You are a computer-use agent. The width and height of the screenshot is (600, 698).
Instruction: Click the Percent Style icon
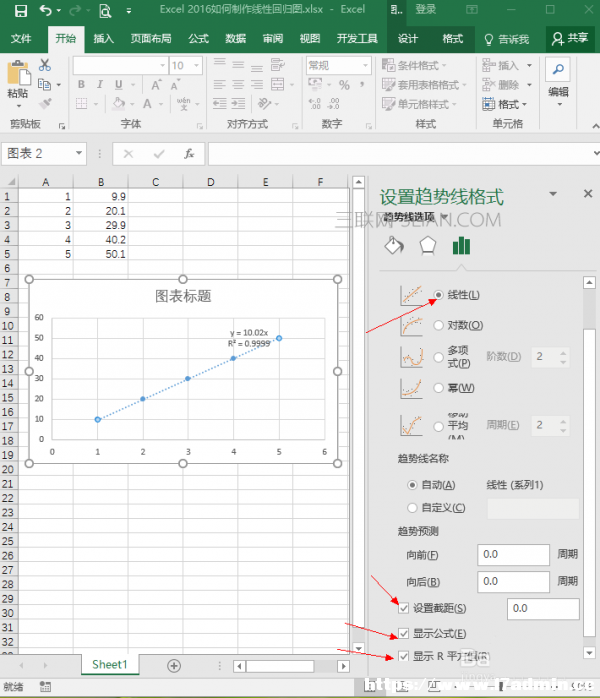coord(344,85)
